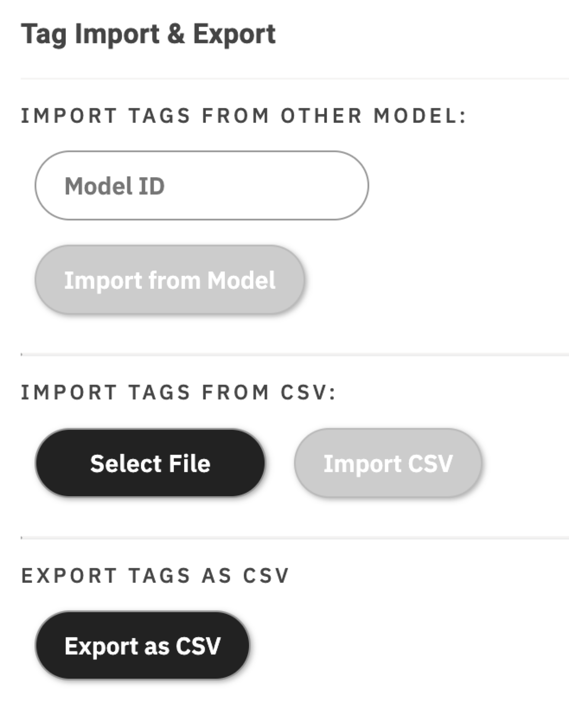Click the divider line below the page title
The height and width of the screenshot is (728, 569).
[294, 79]
